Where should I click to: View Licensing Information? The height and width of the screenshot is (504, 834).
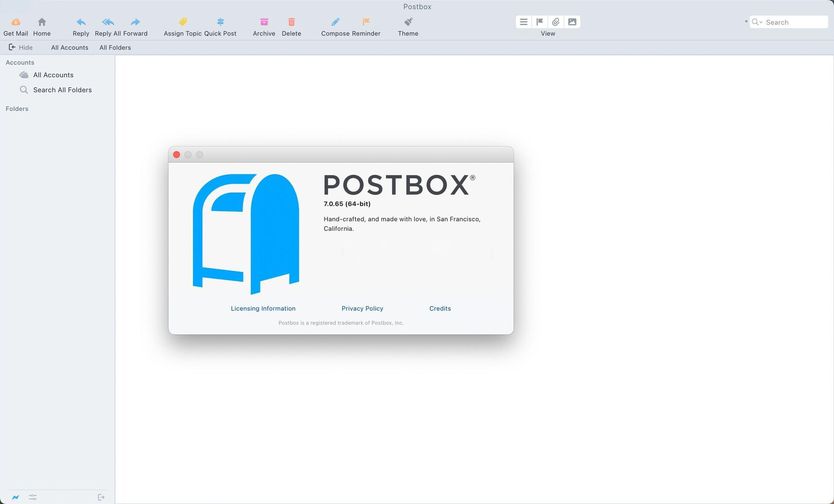coord(263,308)
